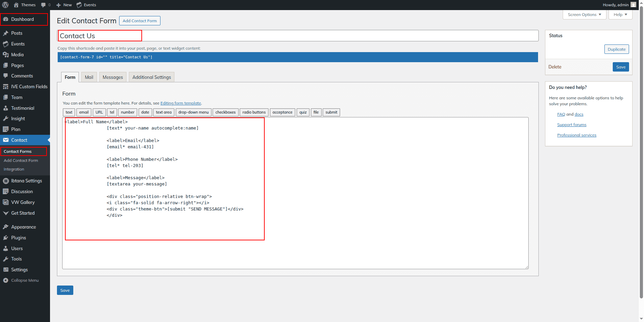This screenshot has height=322, width=644.
Task: Open the New content menu
Action: (x=64, y=5)
